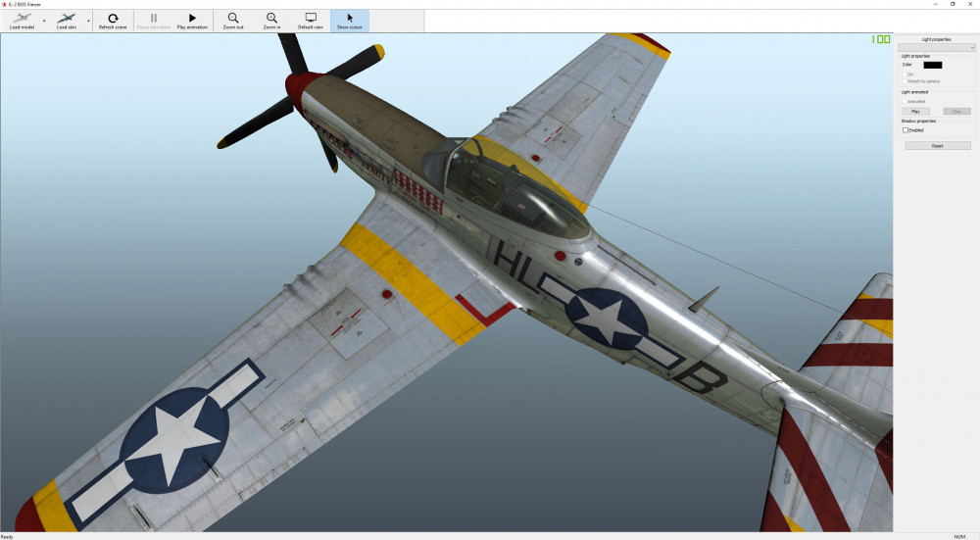Click the Play button under Light animated
Screen dimensions: 980x540
click(x=915, y=111)
